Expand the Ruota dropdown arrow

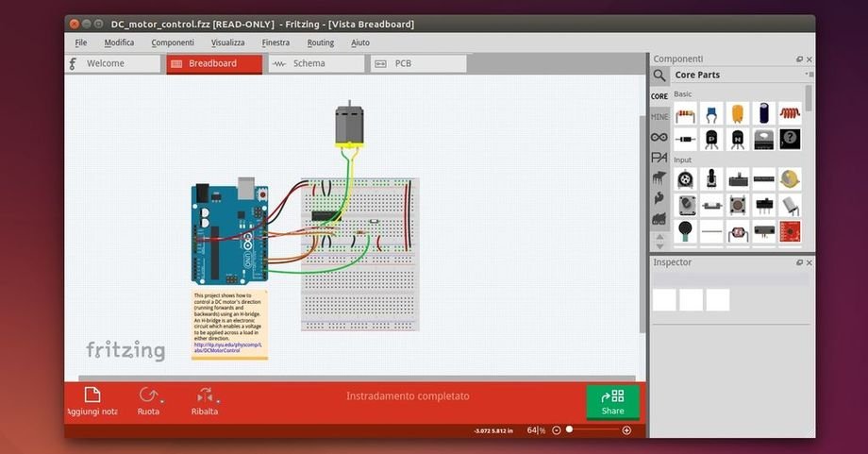click(162, 403)
